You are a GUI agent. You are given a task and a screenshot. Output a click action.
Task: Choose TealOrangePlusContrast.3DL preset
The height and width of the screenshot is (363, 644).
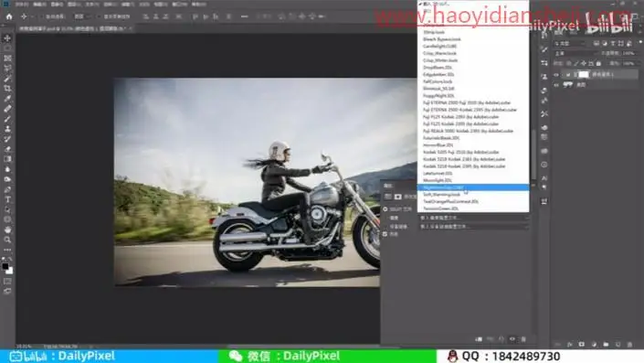pos(473,202)
